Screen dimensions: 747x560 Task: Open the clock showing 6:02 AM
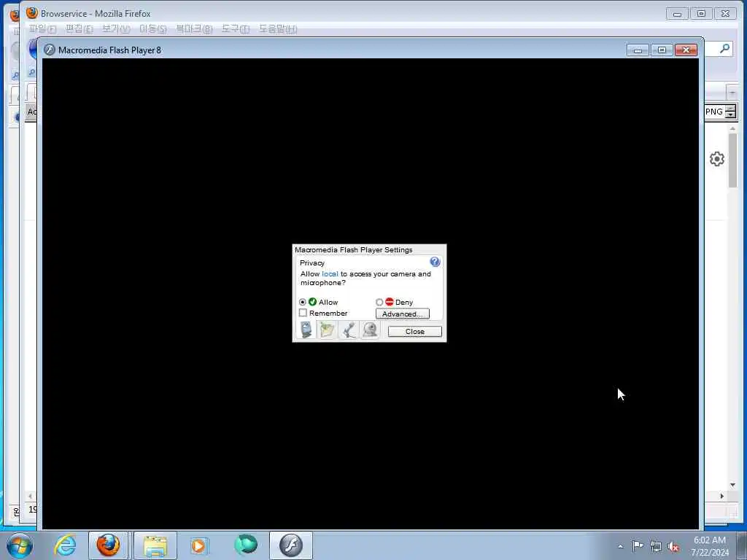coord(710,546)
